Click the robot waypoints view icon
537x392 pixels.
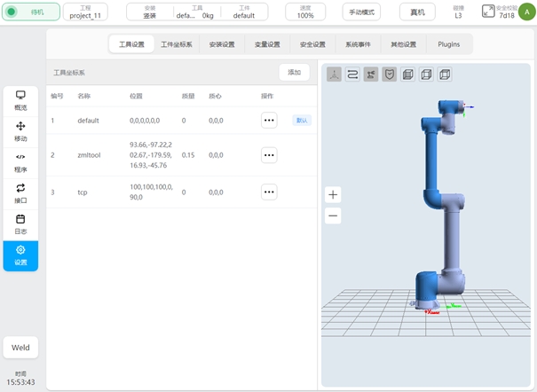[x=371, y=74]
